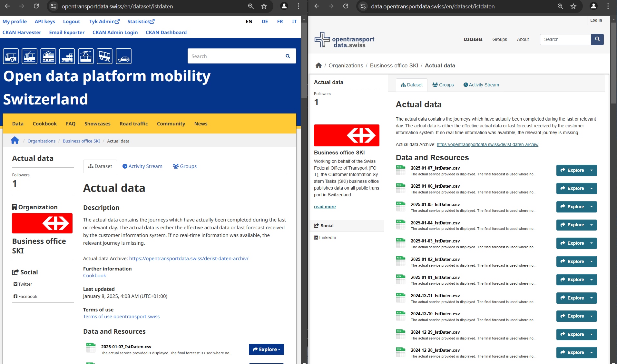
Task: Click read more under Business office SKI
Action: [x=325, y=207]
